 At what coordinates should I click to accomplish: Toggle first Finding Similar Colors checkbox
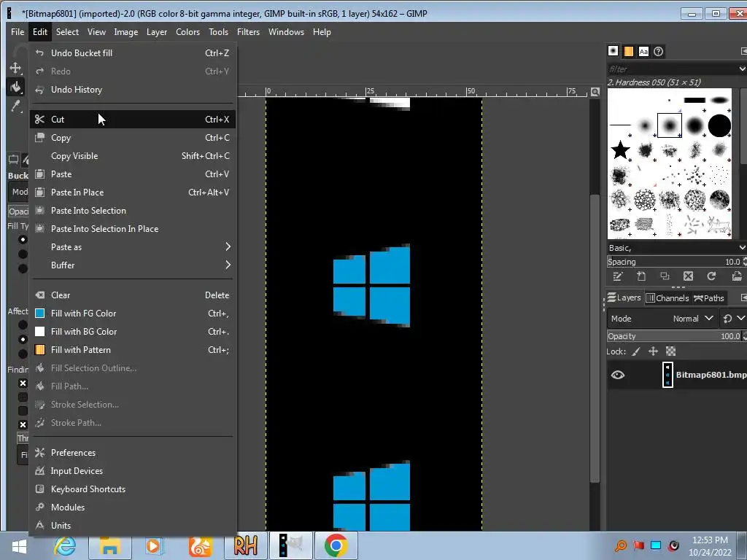23,384
